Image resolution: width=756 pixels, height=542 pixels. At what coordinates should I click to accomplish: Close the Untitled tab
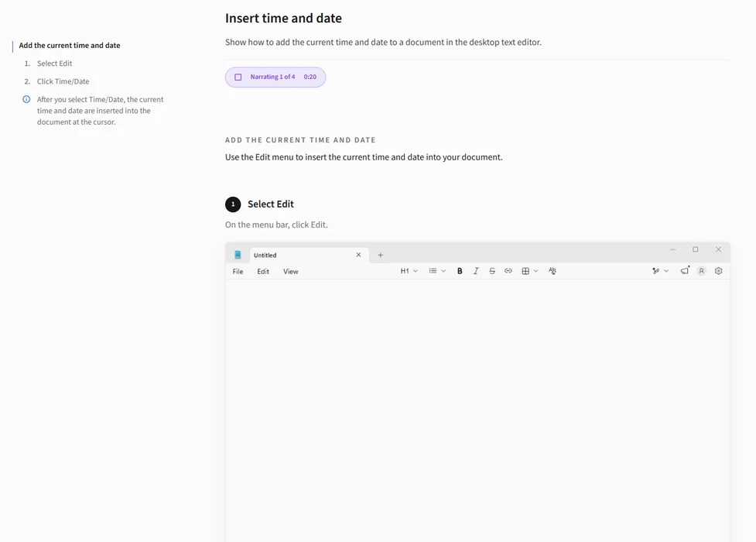point(358,255)
